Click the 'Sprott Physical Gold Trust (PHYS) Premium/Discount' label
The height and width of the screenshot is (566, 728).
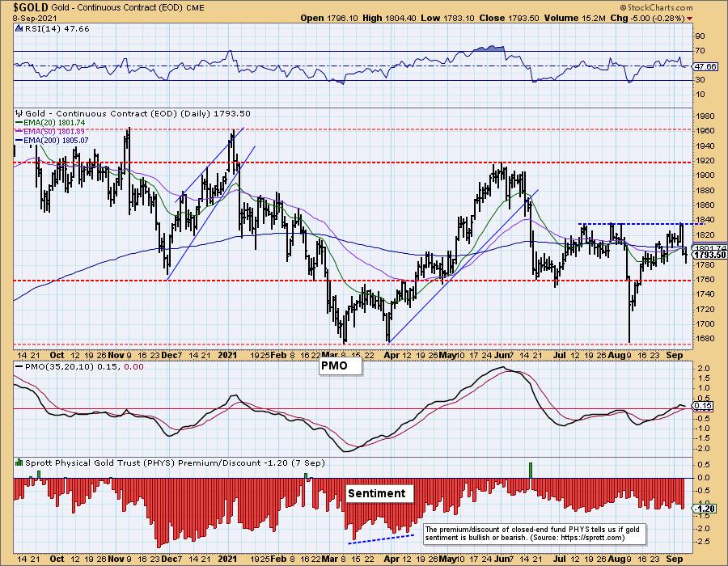(142, 463)
